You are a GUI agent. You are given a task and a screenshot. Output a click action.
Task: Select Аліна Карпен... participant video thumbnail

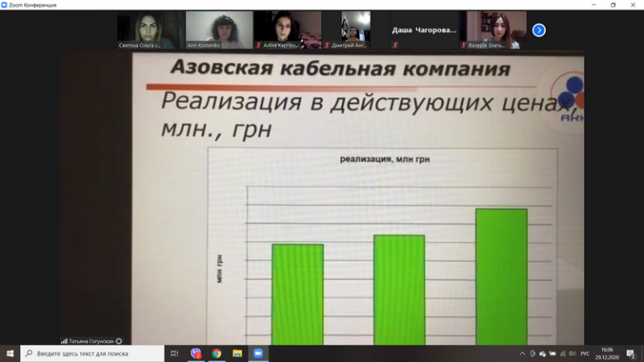pyautogui.click(x=288, y=30)
